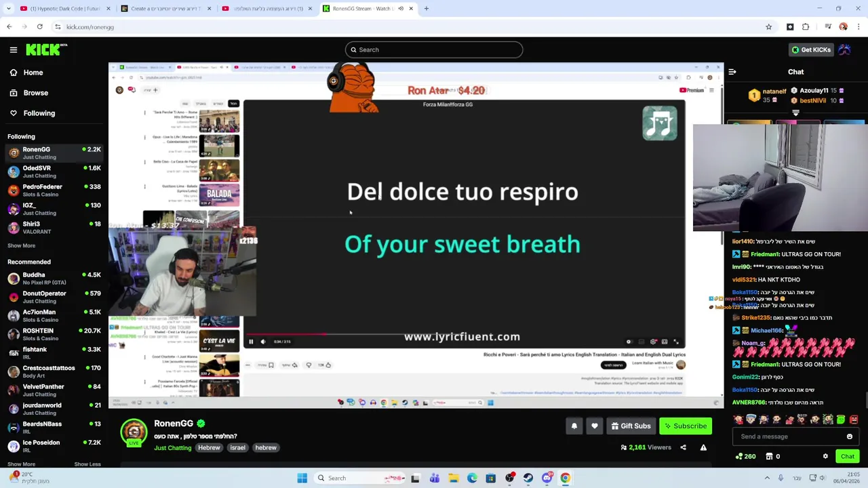Select the Hebrew tag

click(x=209, y=448)
